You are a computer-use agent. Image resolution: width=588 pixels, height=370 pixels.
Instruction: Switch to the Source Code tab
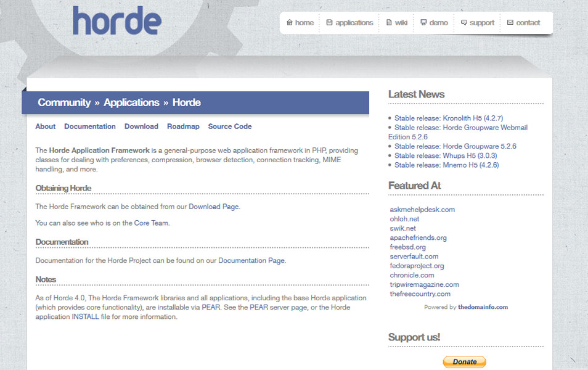(230, 126)
